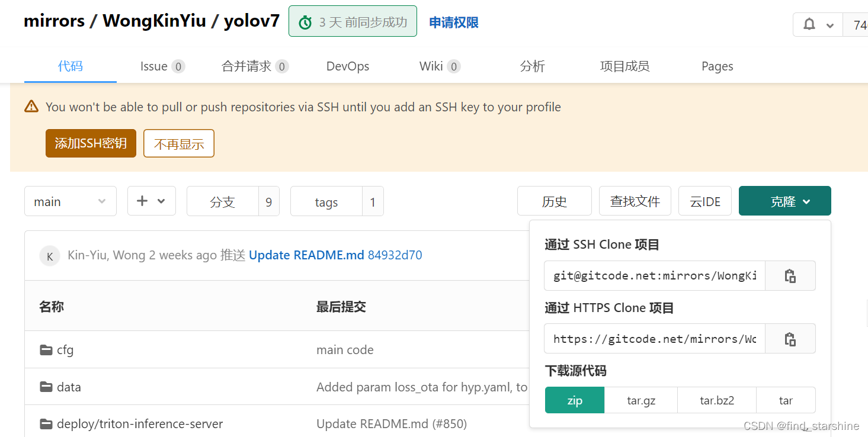
Task: Open the main branch selector
Action: click(71, 201)
